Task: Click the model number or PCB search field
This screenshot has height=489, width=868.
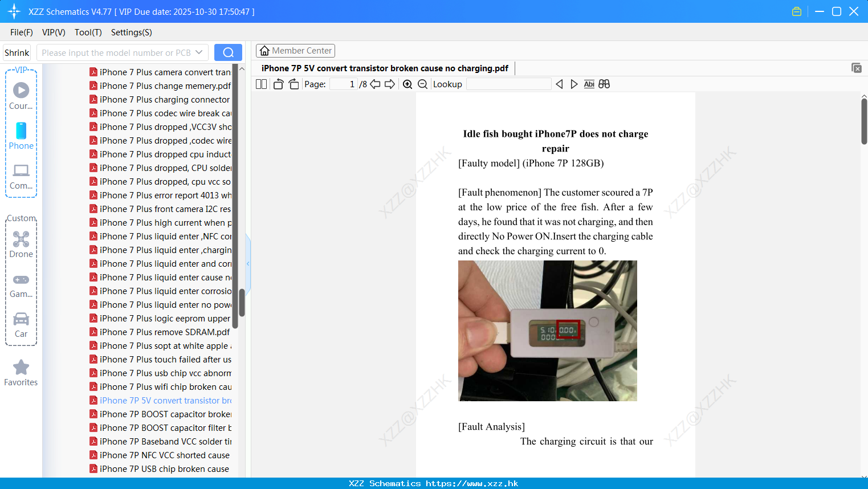Action: click(x=116, y=52)
